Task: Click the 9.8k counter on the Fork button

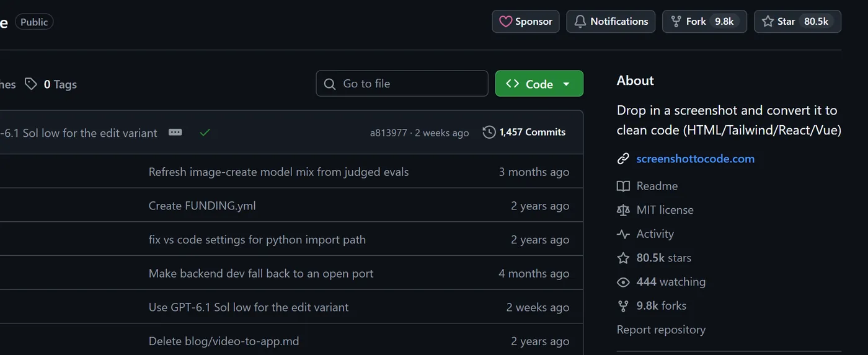Action: 724,22
